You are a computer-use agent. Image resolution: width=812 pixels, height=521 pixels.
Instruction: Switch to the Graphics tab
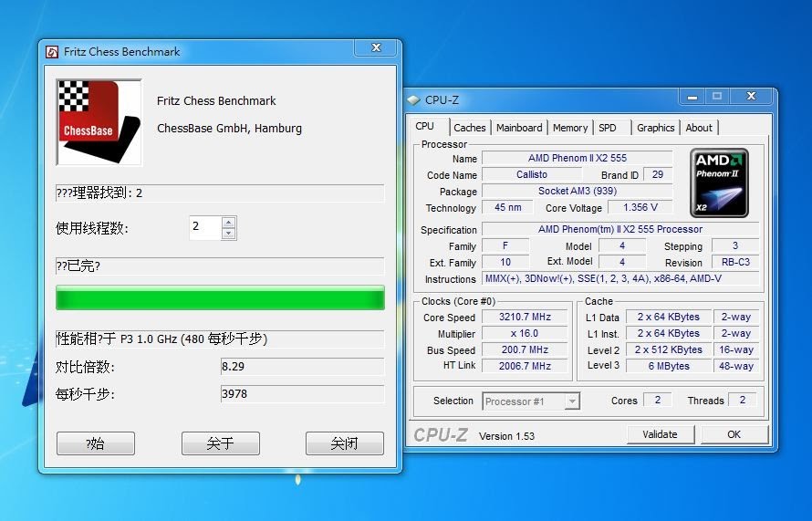pyautogui.click(x=656, y=128)
